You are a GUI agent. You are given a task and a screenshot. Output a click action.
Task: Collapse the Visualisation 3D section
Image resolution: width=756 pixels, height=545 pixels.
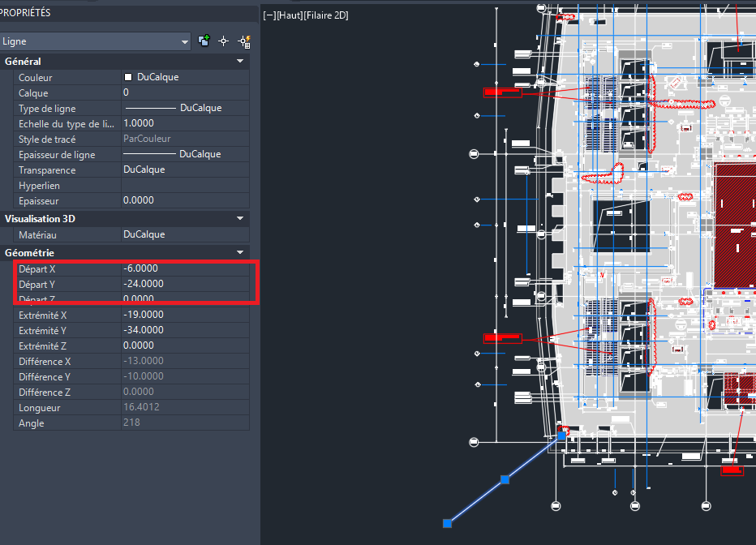[240, 218]
